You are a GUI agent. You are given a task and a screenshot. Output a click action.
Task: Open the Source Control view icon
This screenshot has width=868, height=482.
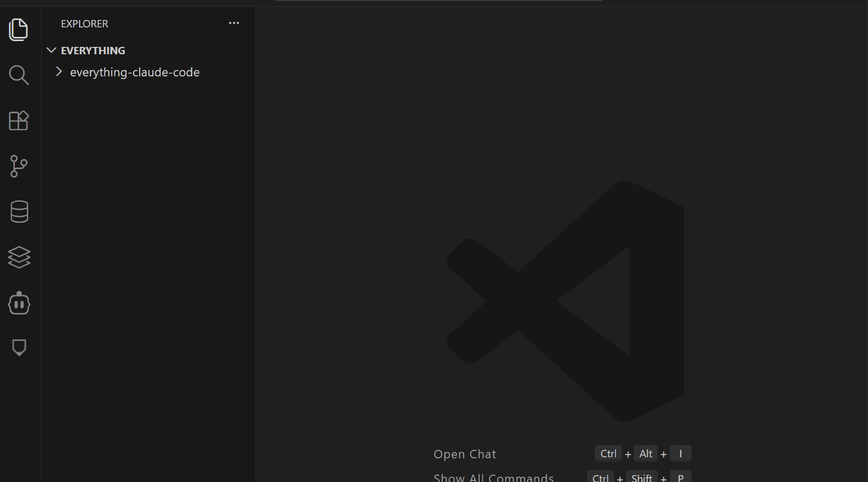[19, 166]
